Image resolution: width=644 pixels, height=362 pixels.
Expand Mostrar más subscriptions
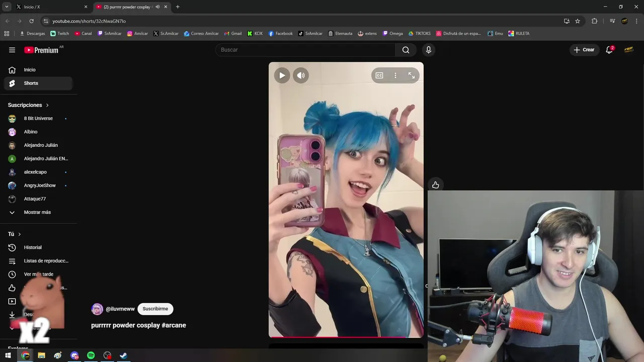point(38,212)
